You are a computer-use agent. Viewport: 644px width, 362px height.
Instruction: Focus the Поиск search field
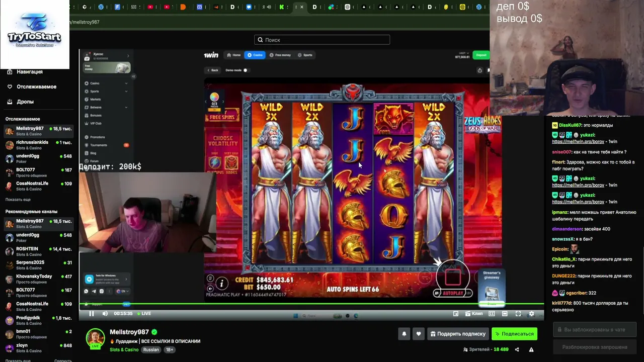[322, 40]
